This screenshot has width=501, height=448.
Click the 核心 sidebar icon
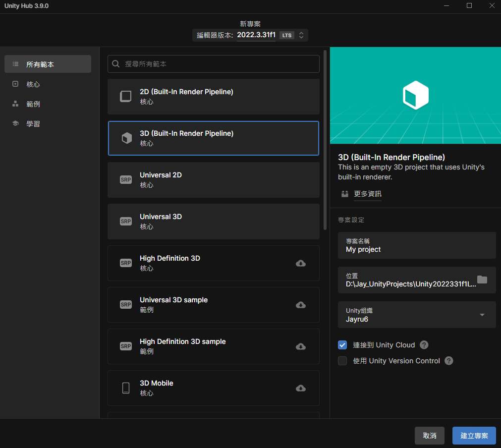pyautogui.click(x=15, y=84)
